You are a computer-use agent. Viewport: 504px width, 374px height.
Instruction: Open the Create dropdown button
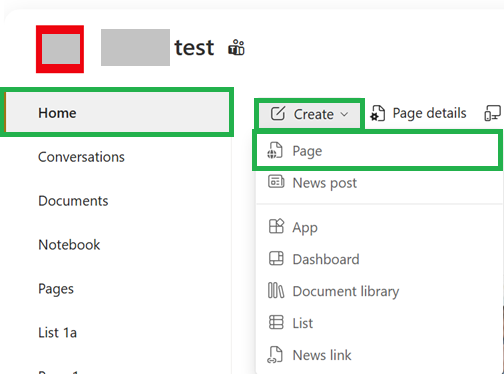(x=309, y=114)
